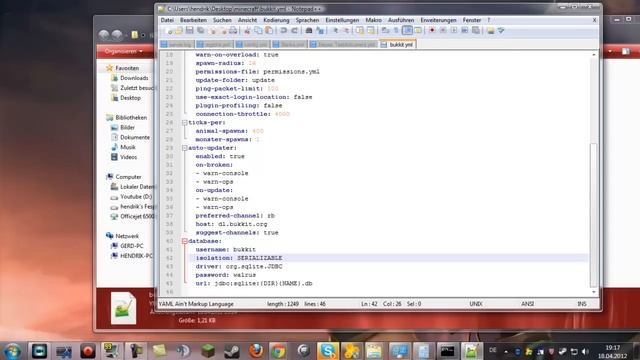Open the Ansicht menu
640x360 pixels.
tap(247, 20)
